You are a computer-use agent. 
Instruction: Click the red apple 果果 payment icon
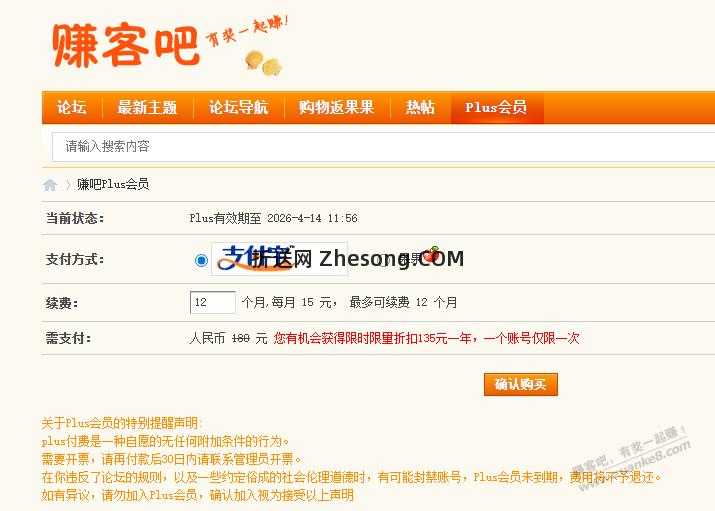point(431,253)
